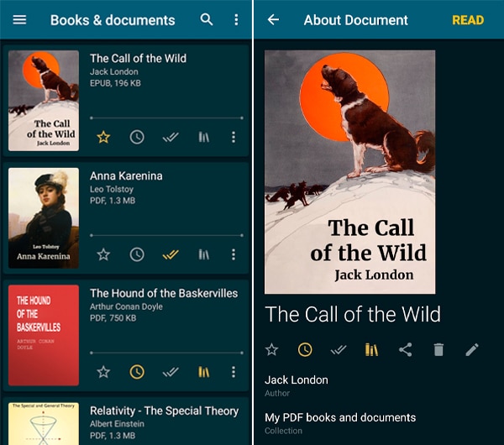
Task: Tap the large 'The Call of the Wild' heading
Action: (x=353, y=314)
